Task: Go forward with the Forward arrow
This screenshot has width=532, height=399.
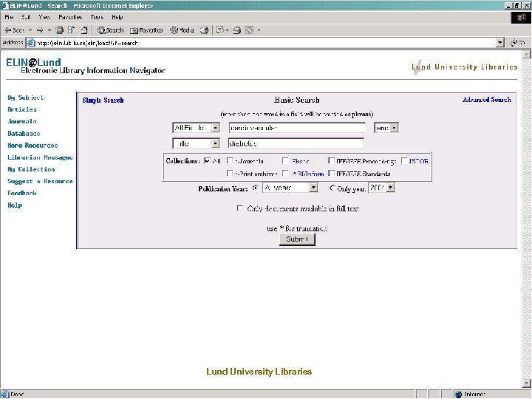Action: pyautogui.click(x=40, y=30)
